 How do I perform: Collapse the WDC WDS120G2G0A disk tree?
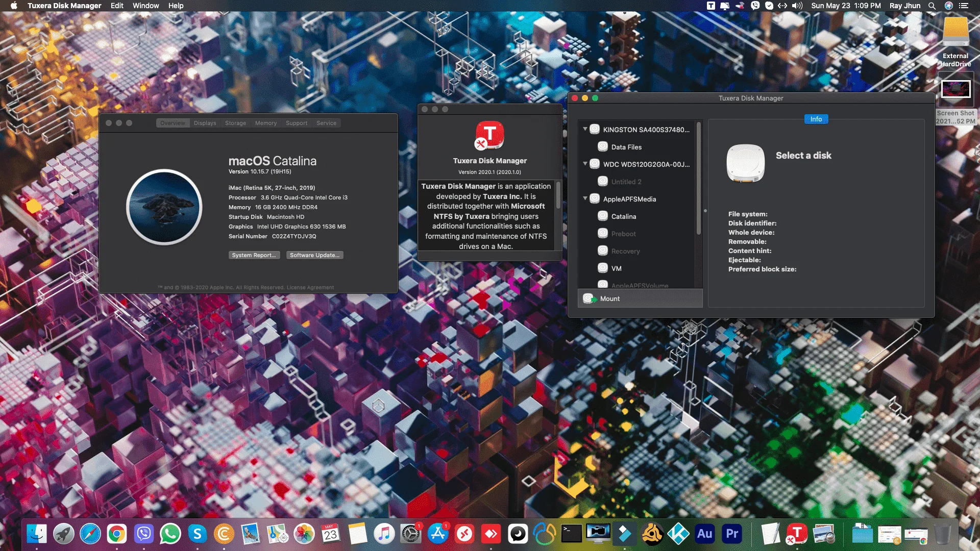tap(585, 164)
